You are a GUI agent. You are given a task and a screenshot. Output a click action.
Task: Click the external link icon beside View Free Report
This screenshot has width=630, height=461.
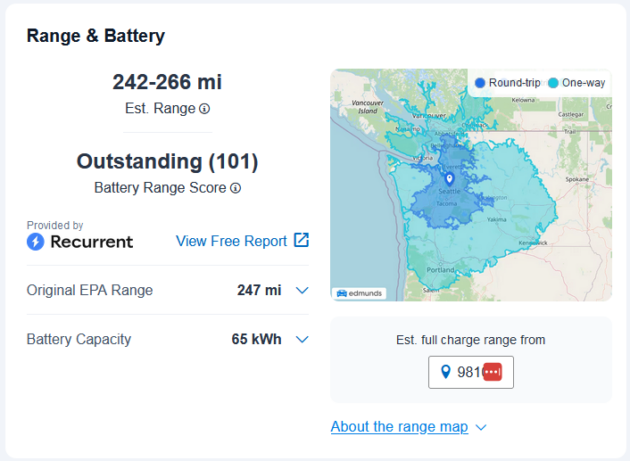[301, 240]
